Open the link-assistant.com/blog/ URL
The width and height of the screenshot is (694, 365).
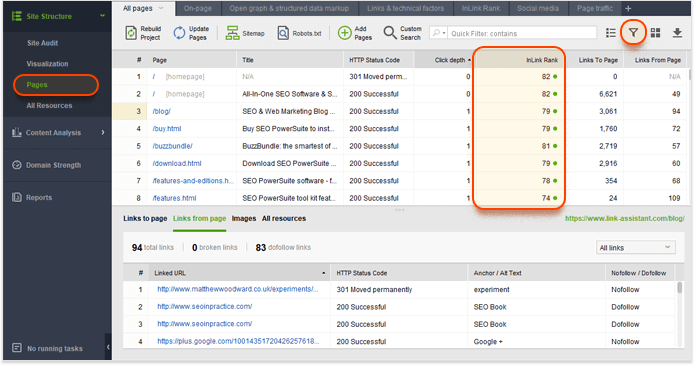[625, 219]
